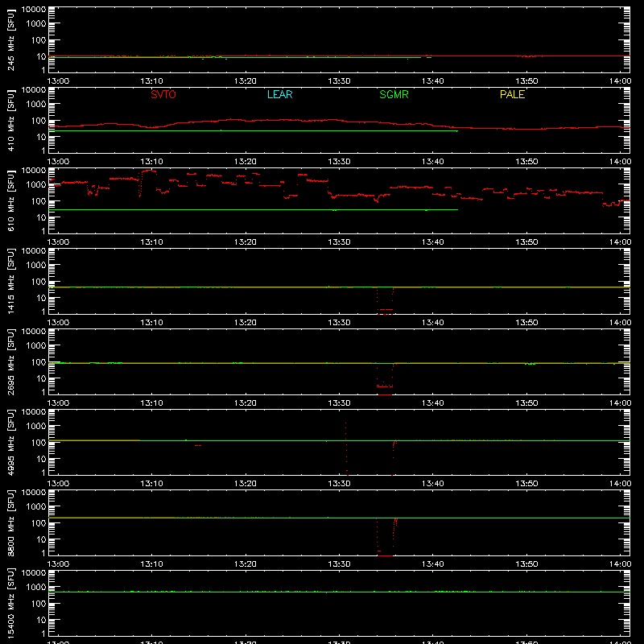Screen dimensions: 644x644
Task: Click 14:00 under the 4995 MHz panel
Action: coord(620,484)
